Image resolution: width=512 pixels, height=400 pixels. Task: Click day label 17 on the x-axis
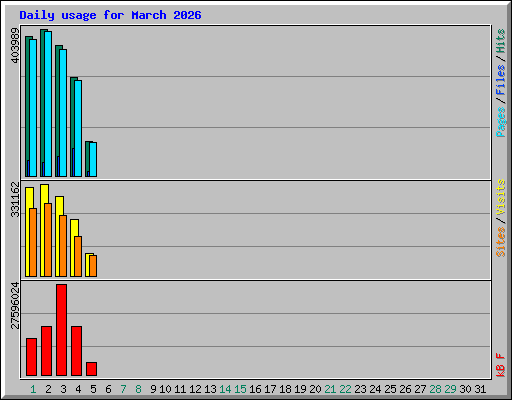[x=270, y=389]
